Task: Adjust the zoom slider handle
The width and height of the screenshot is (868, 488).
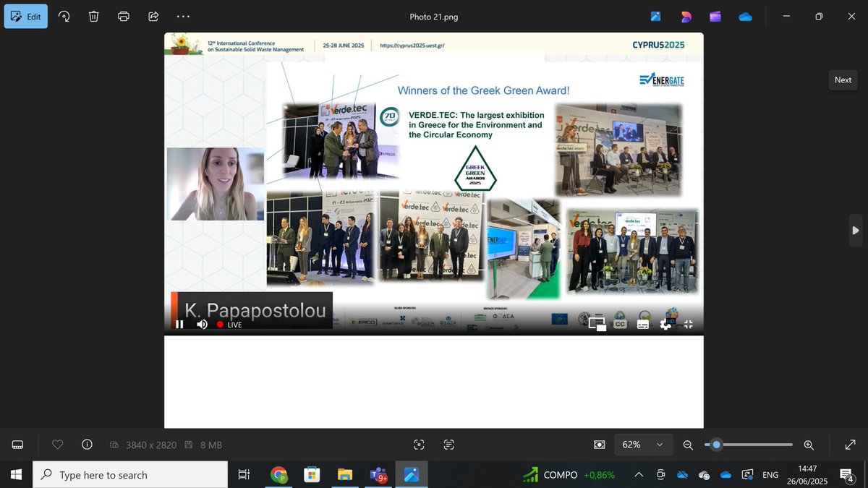Action: [x=716, y=445]
